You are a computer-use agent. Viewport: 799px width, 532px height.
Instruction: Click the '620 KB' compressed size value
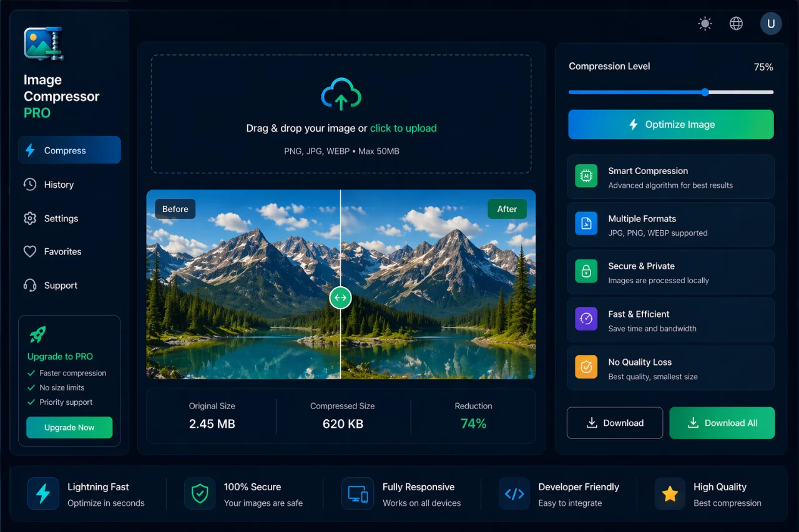[343, 423]
